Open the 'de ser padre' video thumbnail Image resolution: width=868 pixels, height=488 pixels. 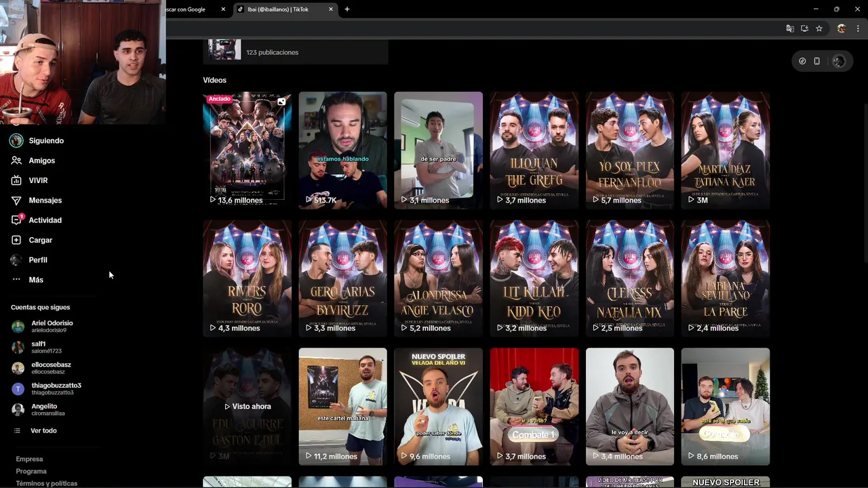(x=438, y=150)
